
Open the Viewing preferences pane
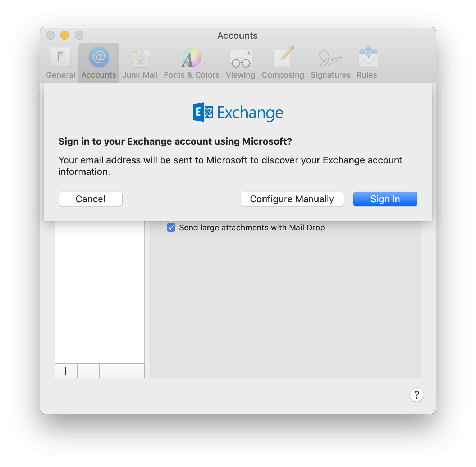(x=241, y=63)
